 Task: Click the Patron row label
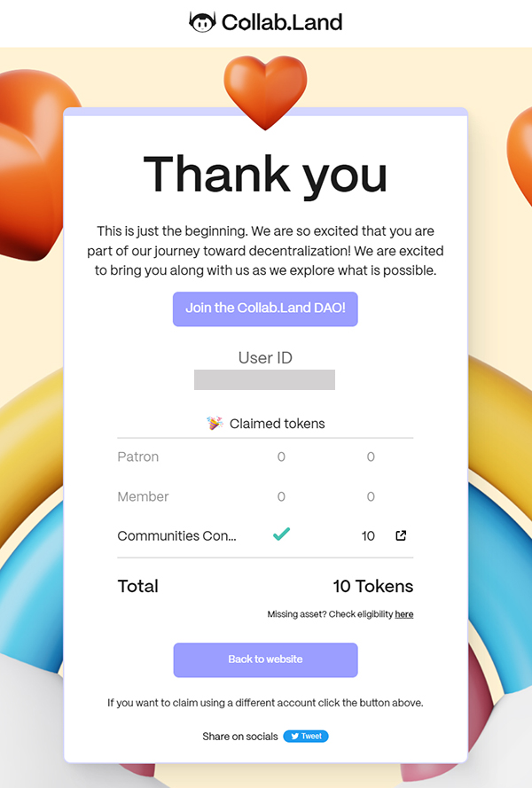pos(137,456)
